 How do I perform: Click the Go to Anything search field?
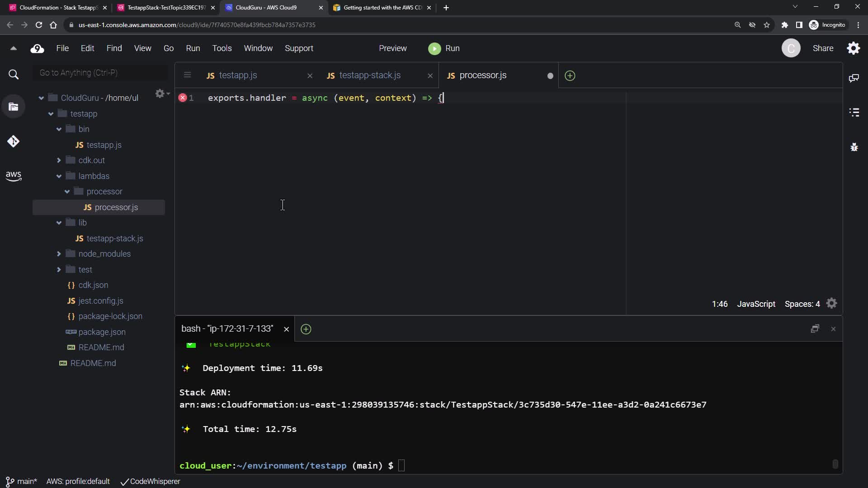tap(100, 73)
